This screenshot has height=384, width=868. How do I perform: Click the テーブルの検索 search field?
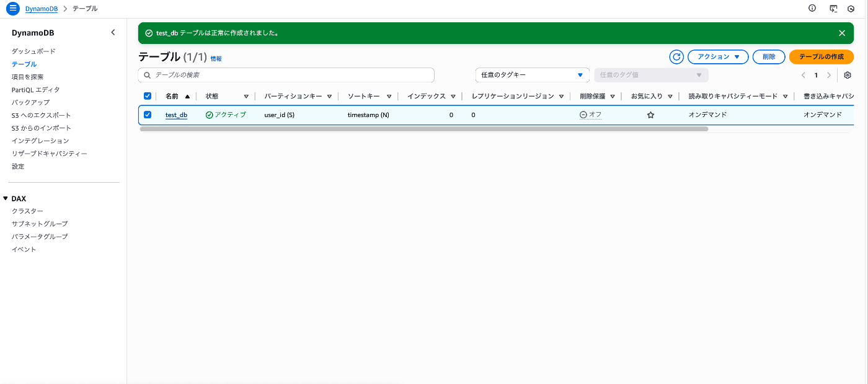click(x=286, y=75)
